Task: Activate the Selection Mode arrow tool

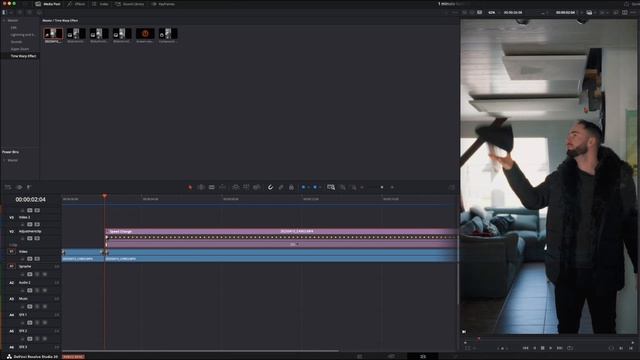Action: click(190, 187)
